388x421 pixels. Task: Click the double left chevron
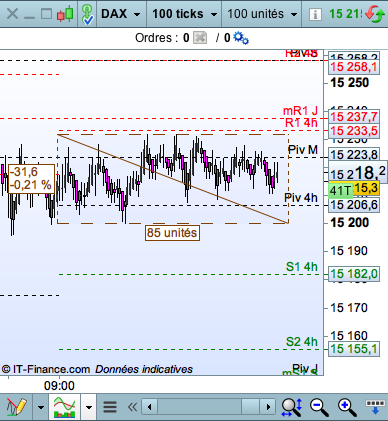point(132,407)
